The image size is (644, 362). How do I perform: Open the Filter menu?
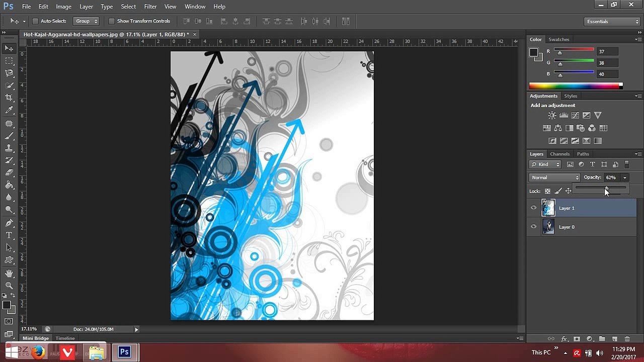click(x=150, y=7)
